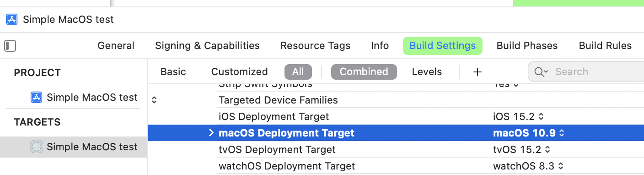Click the app icon beside the PROJECT entry
Image resolution: width=644 pixels, height=175 pixels.
pyautogui.click(x=36, y=97)
